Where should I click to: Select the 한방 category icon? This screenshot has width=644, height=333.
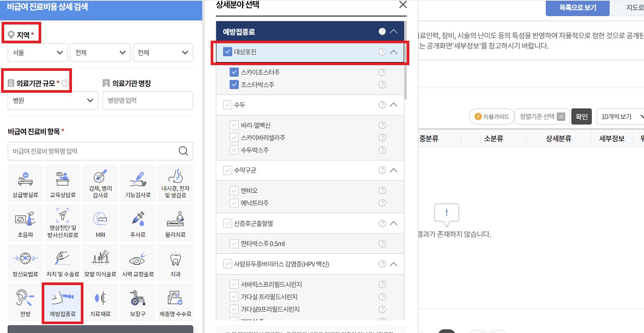point(25,302)
